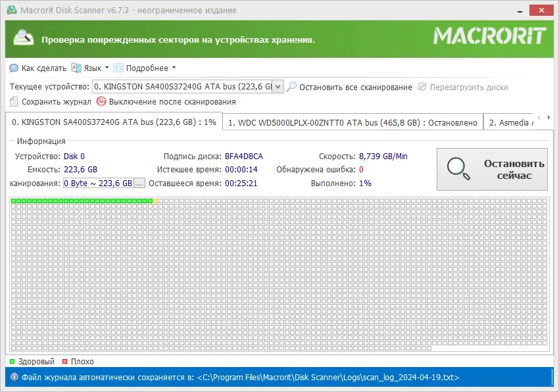Minimize the Macrorit Disk Scanner window
Viewport: 559px width, 392px height.
pyautogui.click(x=520, y=11)
